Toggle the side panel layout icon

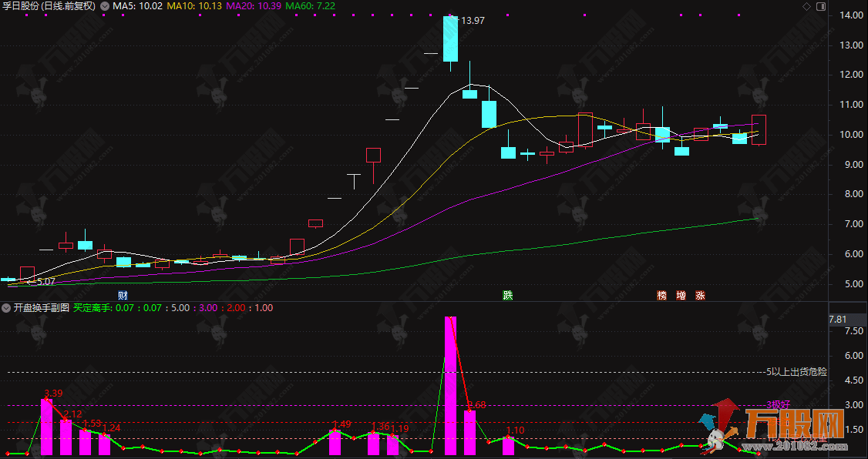(x=819, y=6)
